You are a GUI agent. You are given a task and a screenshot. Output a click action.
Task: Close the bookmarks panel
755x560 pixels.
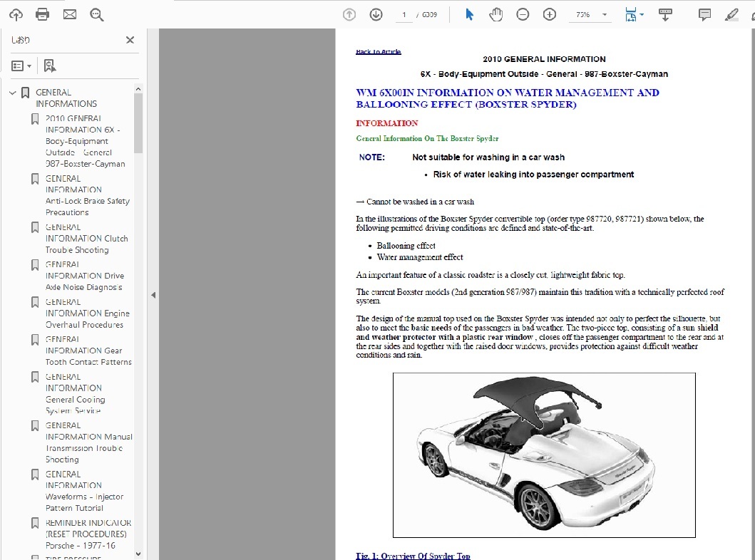point(130,40)
